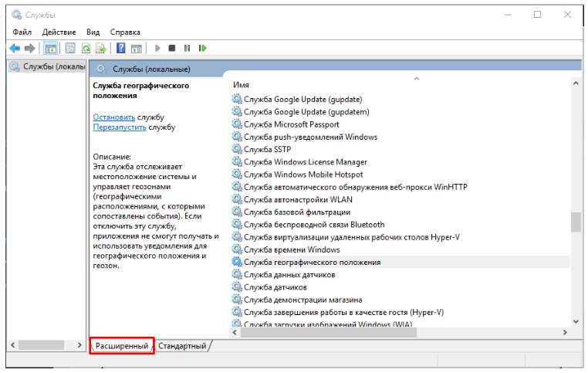
Task: Switch to the Расширенный tab
Action: (121, 347)
